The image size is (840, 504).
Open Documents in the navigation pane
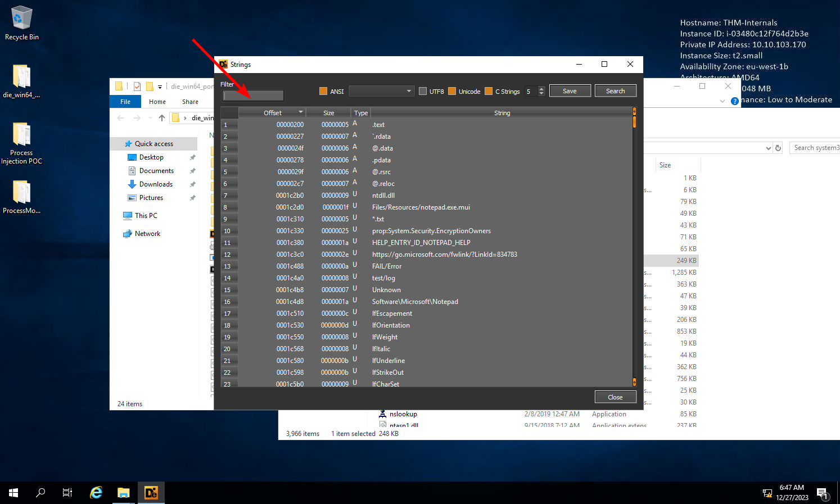point(156,171)
